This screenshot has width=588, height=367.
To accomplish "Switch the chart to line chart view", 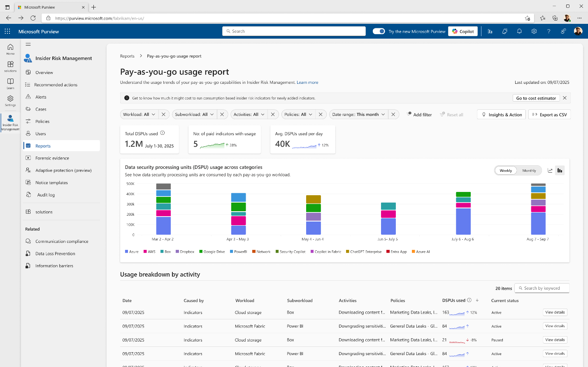I will click(x=550, y=170).
